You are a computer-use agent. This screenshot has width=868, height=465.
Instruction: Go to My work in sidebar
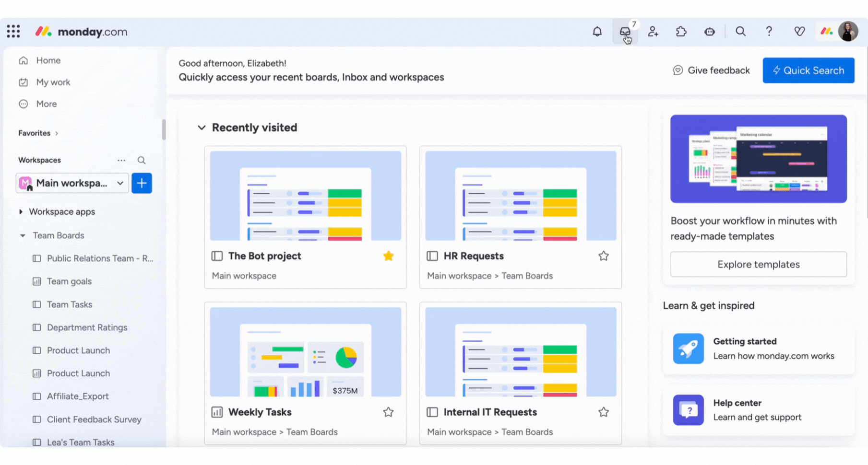click(x=53, y=82)
